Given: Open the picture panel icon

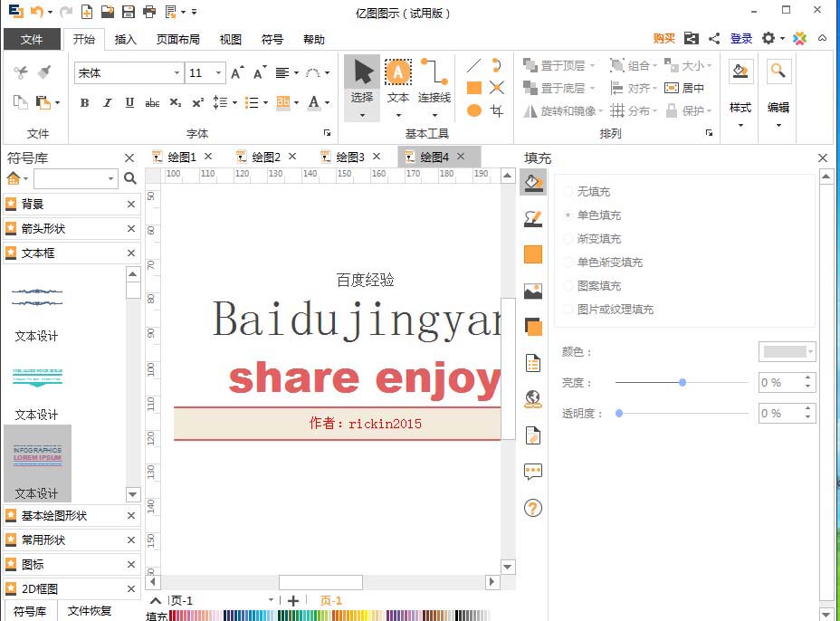Looking at the screenshot, I should 533,291.
